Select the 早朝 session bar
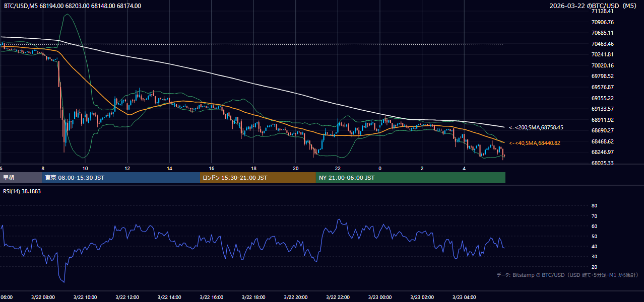644x302 pixels. pos(21,178)
